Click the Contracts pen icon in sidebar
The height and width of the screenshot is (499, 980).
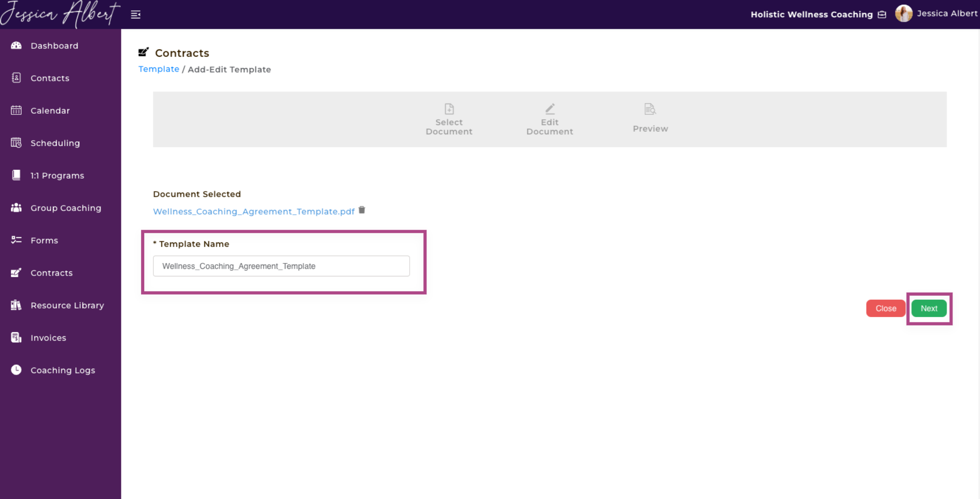point(16,272)
